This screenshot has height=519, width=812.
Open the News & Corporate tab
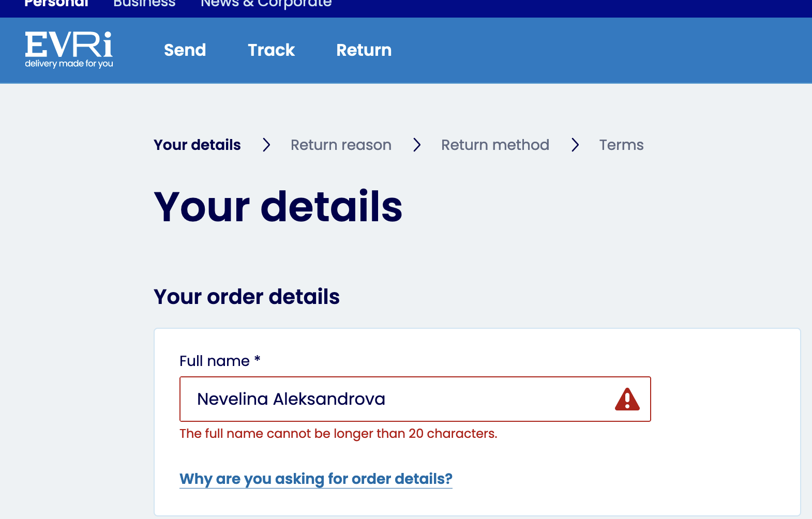266,4
